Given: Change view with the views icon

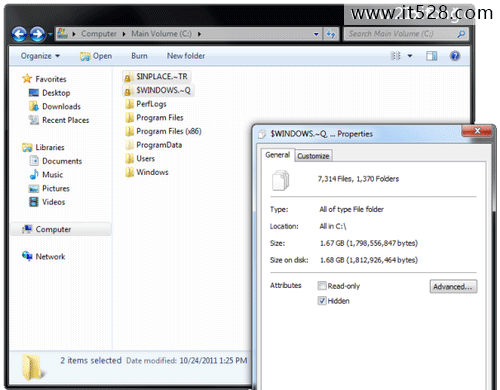Looking at the screenshot, I should coord(396,56).
